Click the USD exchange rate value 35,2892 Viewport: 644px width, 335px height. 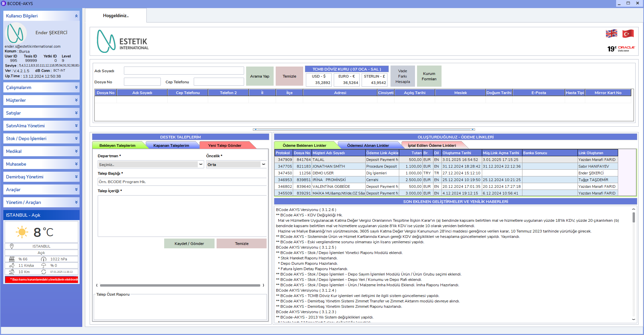pos(323,83)
